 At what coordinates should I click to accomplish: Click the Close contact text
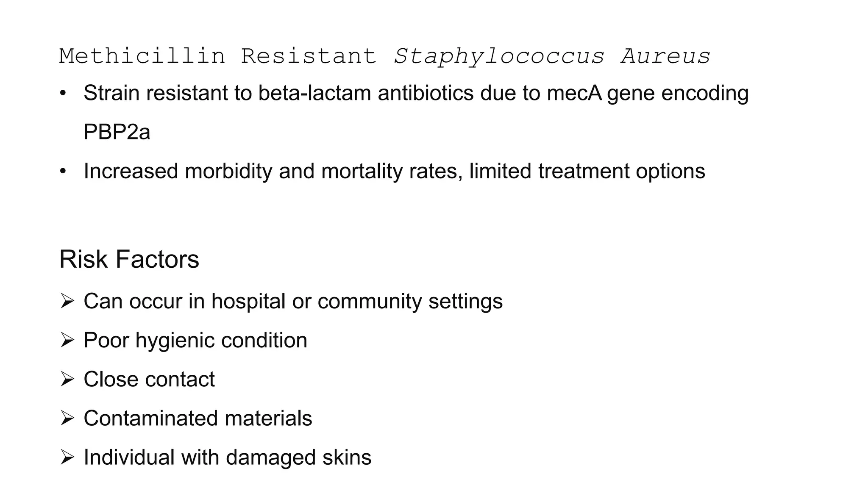149,379
